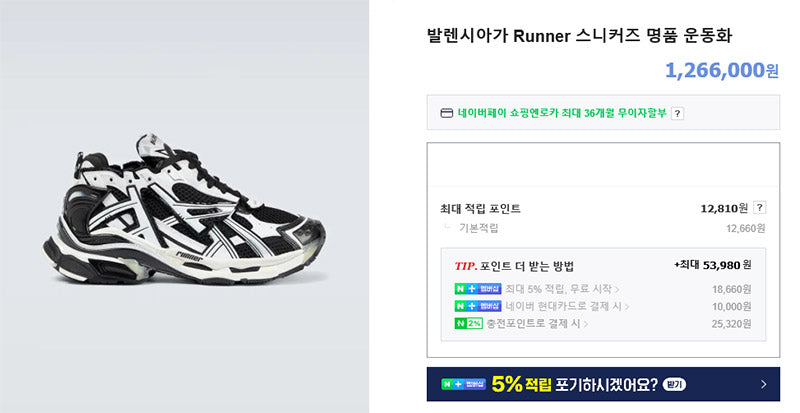Click the red TIP. label
Screen dimensions: 800x413
(x=465, y=266)
